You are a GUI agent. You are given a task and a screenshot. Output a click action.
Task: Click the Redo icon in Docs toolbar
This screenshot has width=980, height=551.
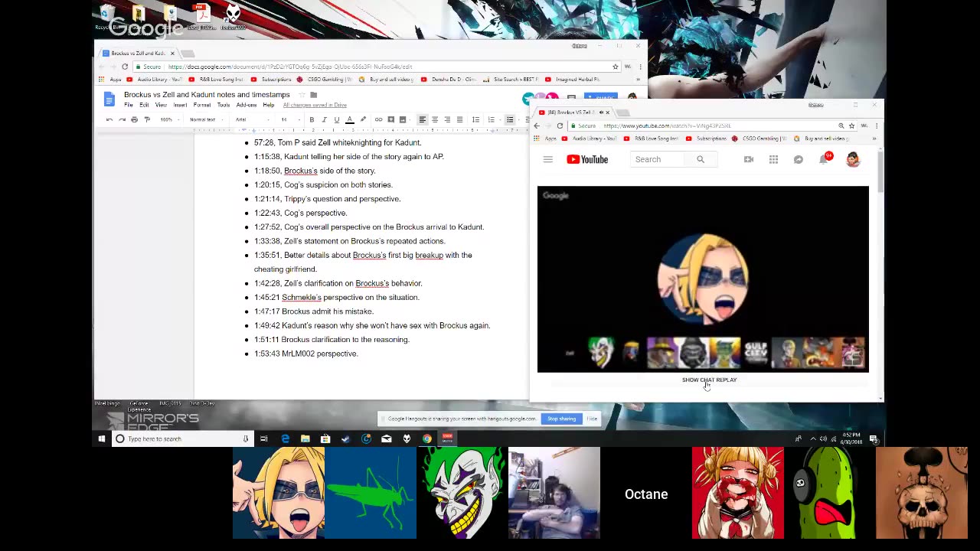[122, 119]
